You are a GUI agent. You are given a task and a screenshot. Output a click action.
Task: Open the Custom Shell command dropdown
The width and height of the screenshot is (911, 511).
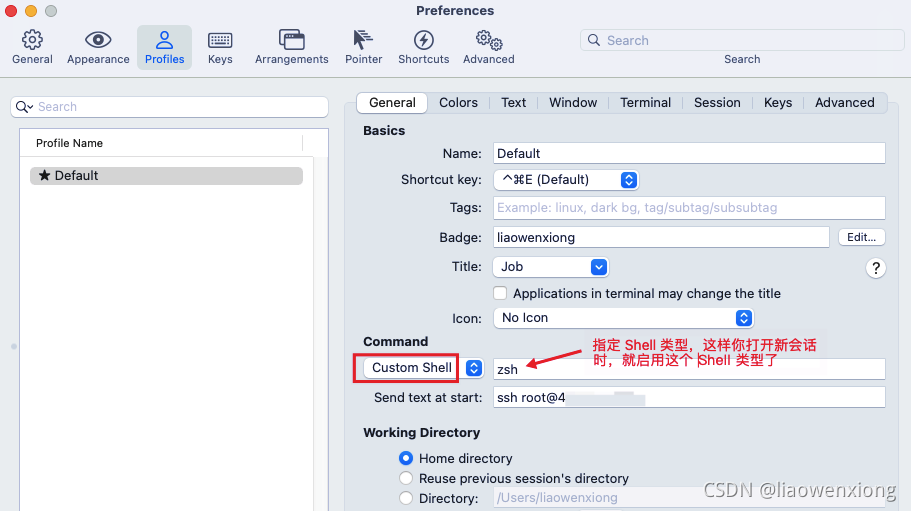(x=424, y=368)
